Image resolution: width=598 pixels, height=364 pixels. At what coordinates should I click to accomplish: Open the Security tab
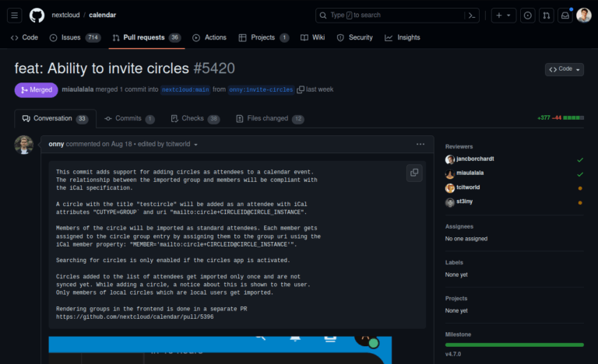[355, 37]
